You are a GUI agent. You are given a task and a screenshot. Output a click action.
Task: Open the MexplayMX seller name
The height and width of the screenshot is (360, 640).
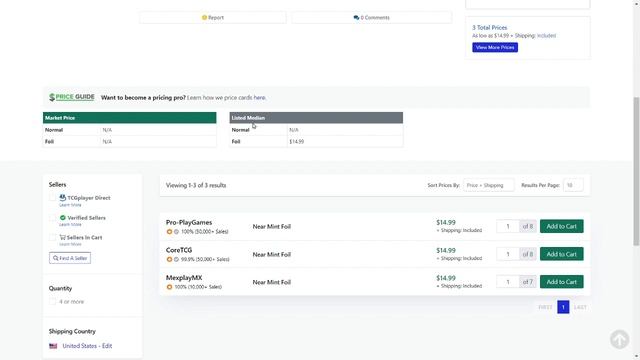click(x=184, y=278)
